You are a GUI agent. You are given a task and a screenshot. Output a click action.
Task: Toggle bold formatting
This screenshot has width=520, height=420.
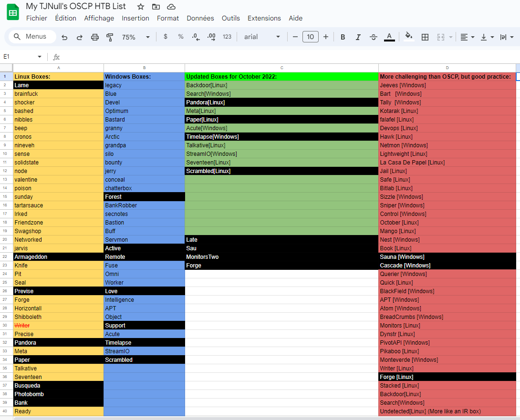pos(343,37)
